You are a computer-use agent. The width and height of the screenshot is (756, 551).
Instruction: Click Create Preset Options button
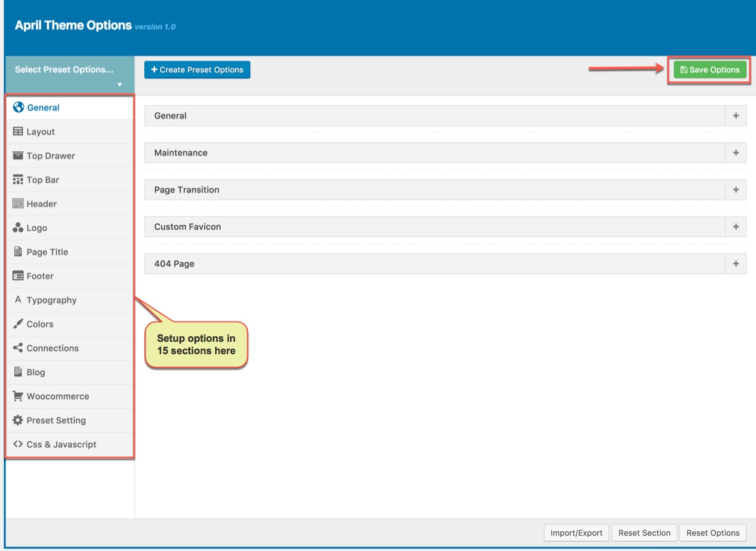(x=197, y=70)
